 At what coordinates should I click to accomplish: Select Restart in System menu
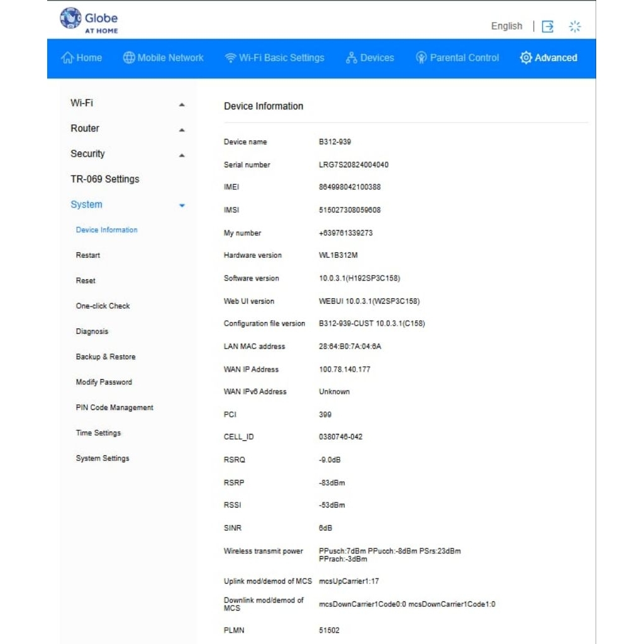(88, 255)
